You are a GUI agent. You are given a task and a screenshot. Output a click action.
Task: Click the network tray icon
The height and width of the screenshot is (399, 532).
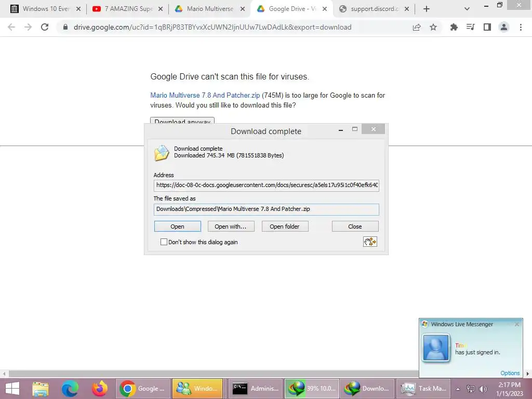click(471, 389)
